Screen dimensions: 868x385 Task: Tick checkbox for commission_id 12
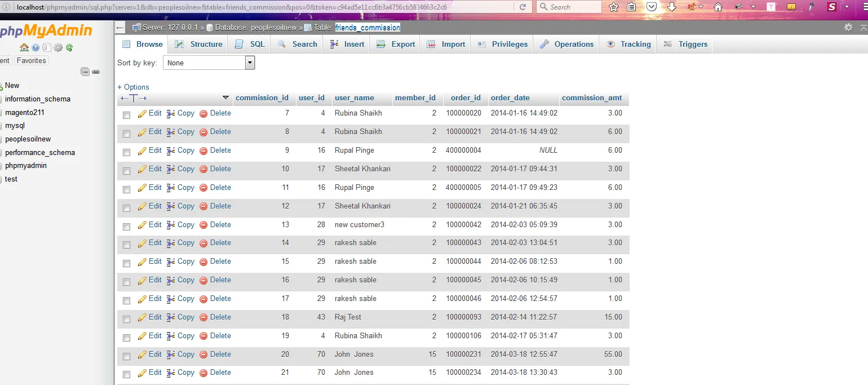coord(126,207)
